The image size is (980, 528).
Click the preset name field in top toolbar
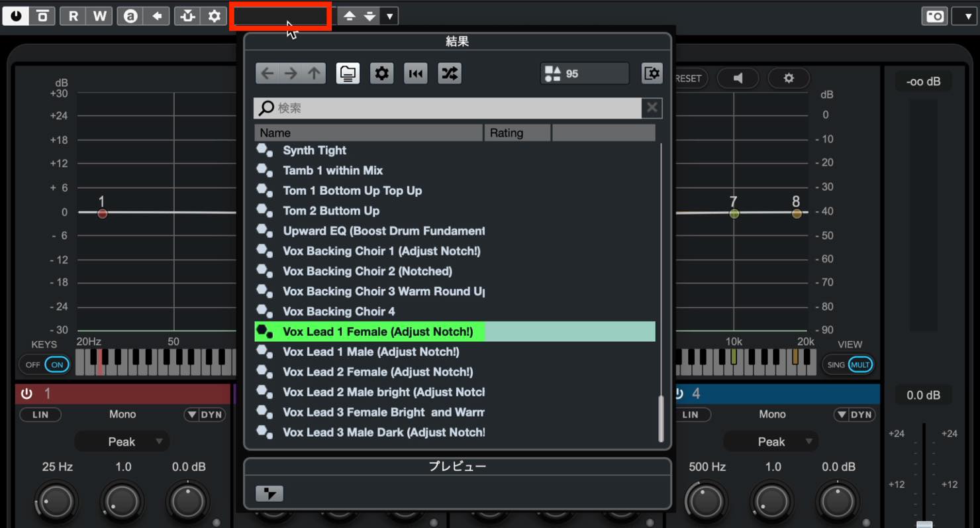click(281, 16)
